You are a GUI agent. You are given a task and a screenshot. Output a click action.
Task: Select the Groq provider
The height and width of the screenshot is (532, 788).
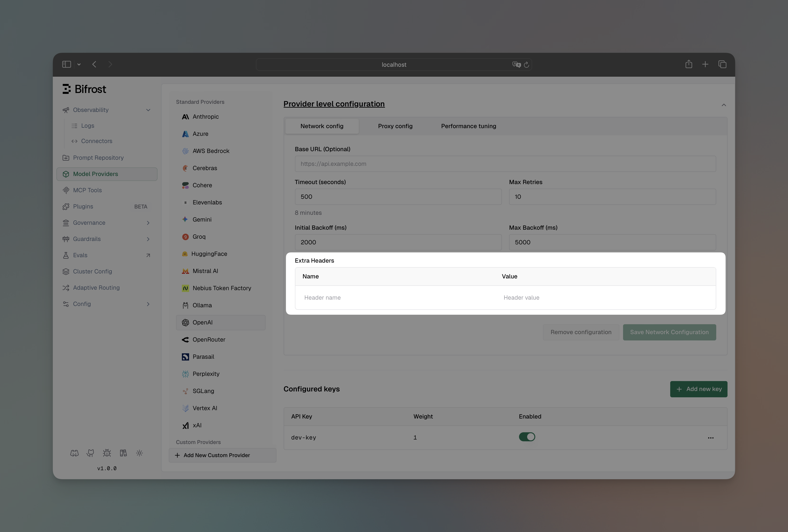pyautogui.click(x=220, y=237)
